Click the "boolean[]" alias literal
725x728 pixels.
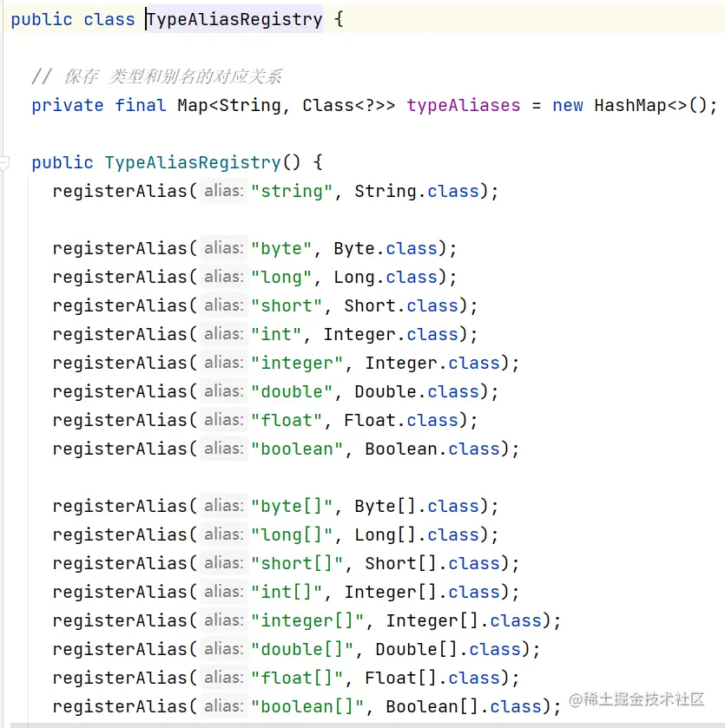pyautogui.click(x=307, y=706)
